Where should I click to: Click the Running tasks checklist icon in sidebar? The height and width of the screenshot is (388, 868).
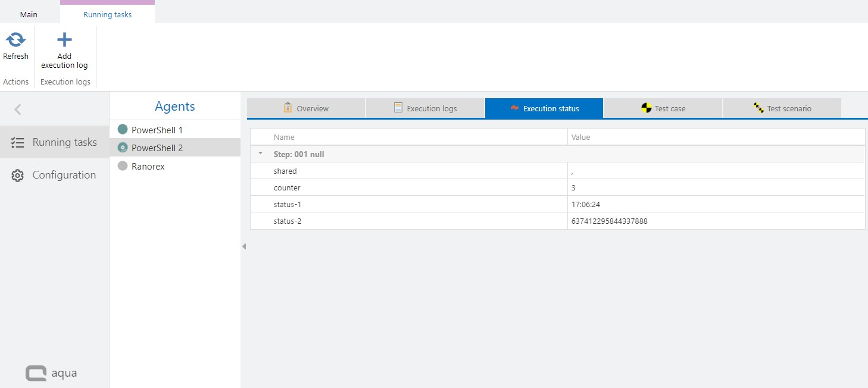tap(18, 142)
